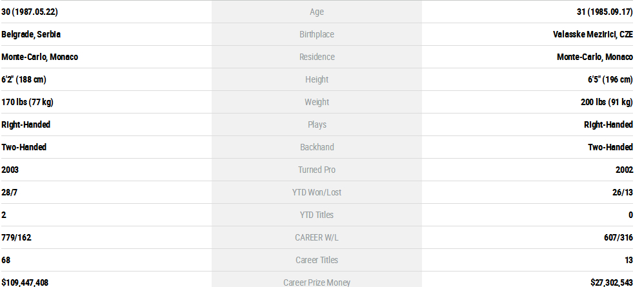
Task: Select the 779/162 career record
Action: (x=16, y=237)
